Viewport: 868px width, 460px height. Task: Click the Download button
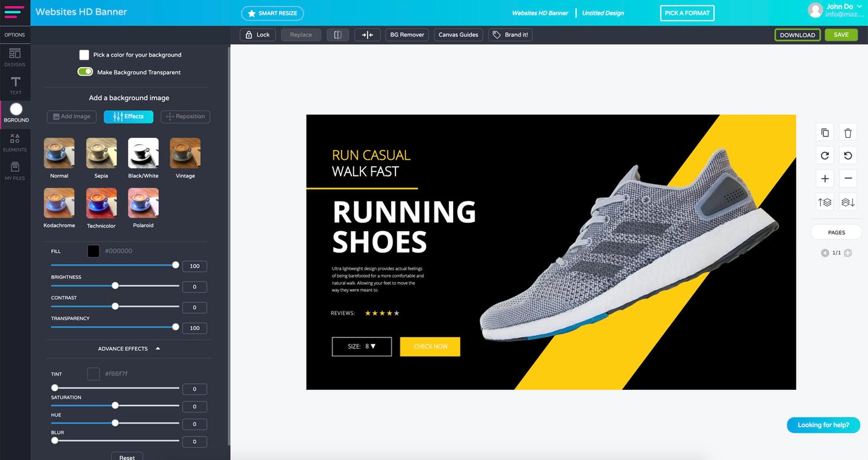click(x=797, y=34)
